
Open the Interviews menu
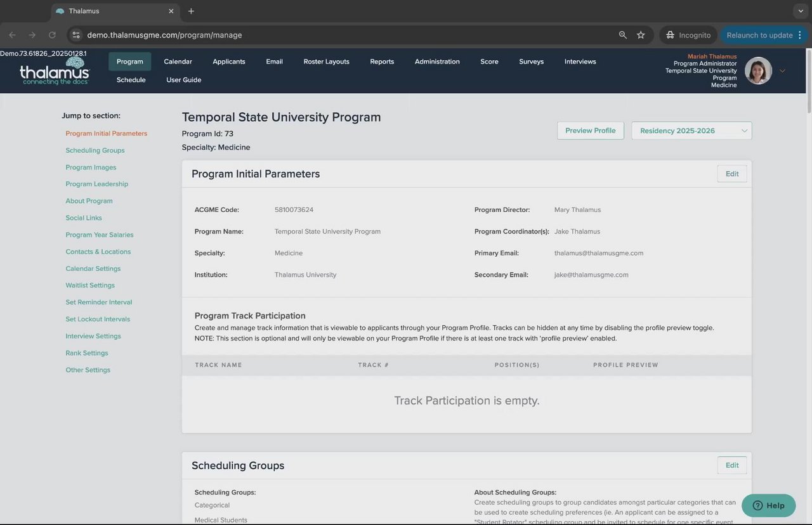580,62
